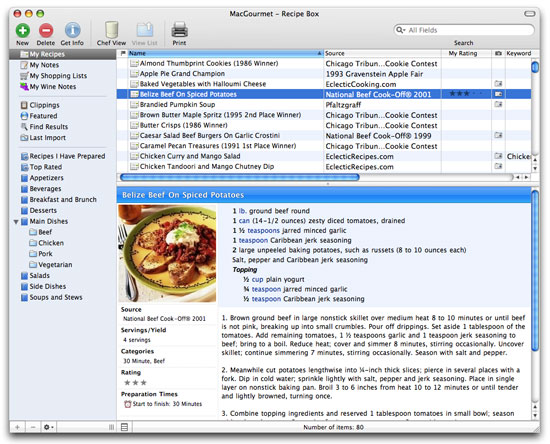The height and width of the screenshot is (444, 550).
Task: Select Baked Vegetables with Halloumi Cheese
Action: 324,84
